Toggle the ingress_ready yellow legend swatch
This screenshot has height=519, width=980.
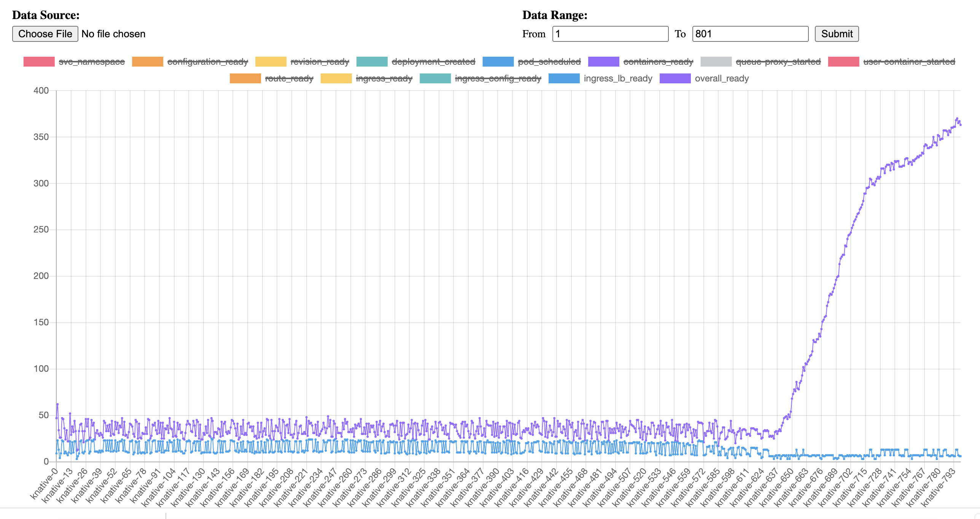click(x=336, y=78)
